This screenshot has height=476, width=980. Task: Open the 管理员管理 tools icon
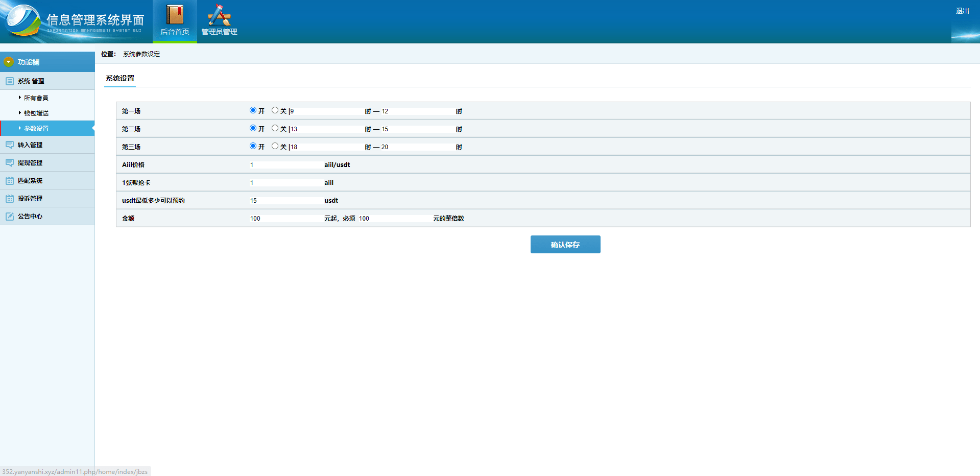point(219,15)
